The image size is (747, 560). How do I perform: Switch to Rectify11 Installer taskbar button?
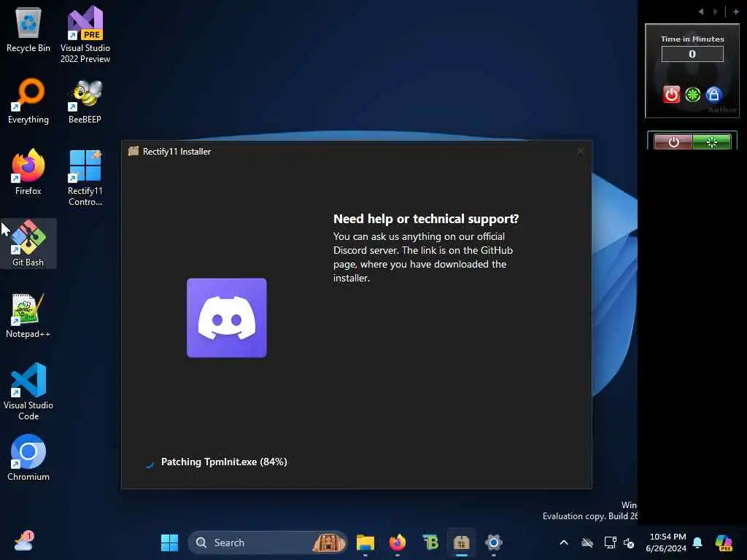tap(461, 542)
